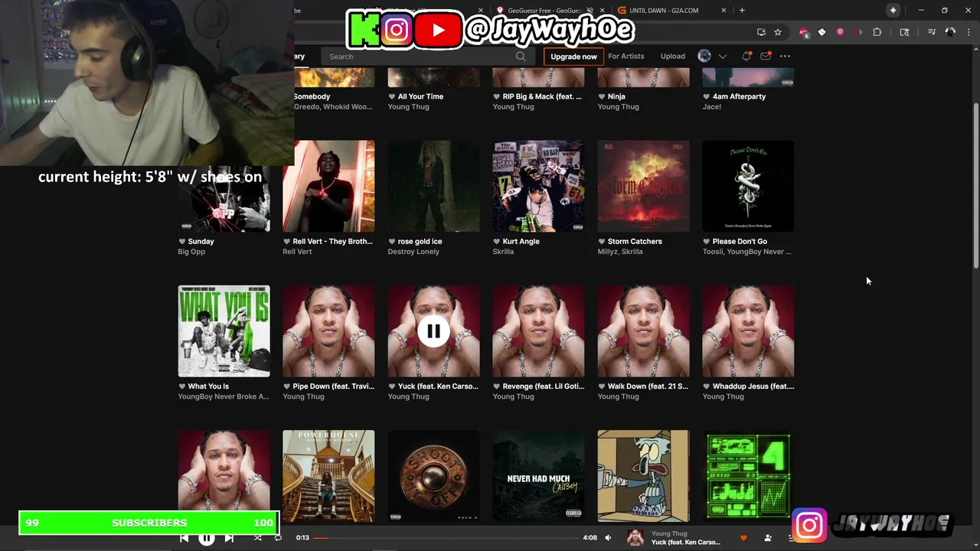Follow artist via player bar follow icon

[768, 538]
